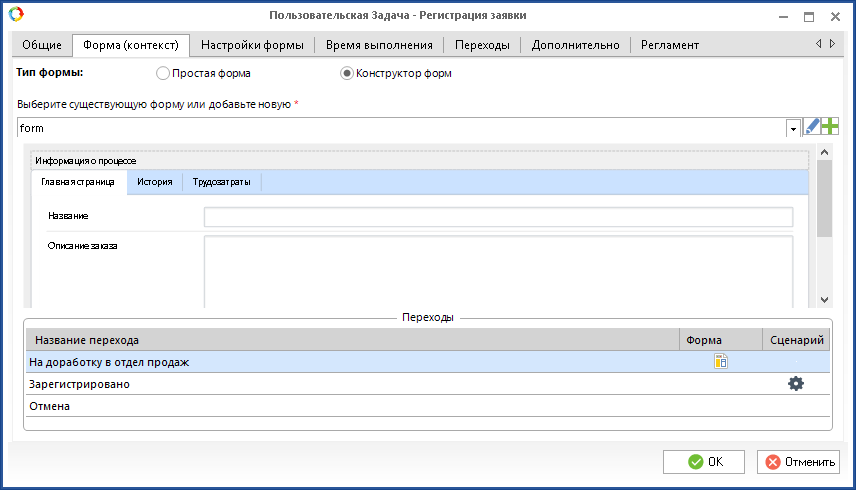Open the 'Переходы' tab
This screenshot has height=490, width=856.
coord(482,45)
